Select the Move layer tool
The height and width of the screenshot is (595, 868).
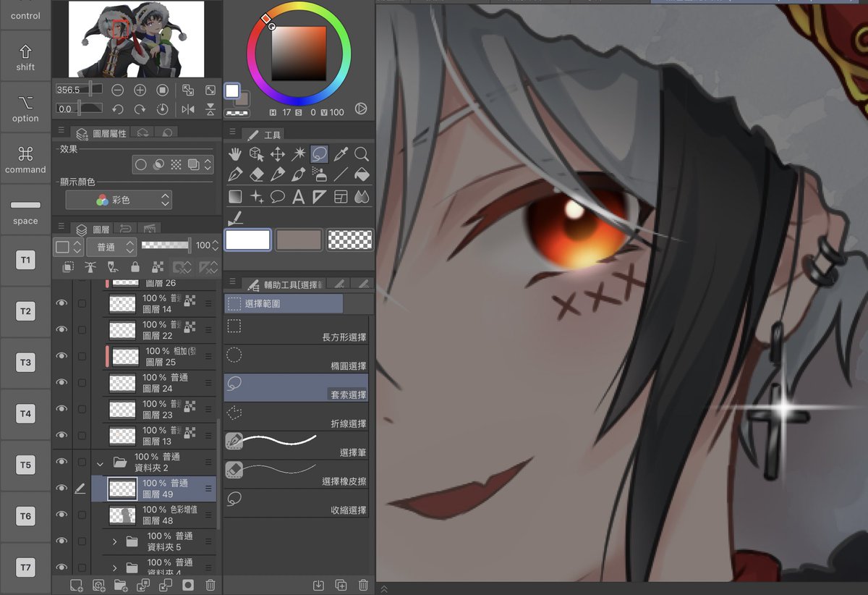[277, 153]
